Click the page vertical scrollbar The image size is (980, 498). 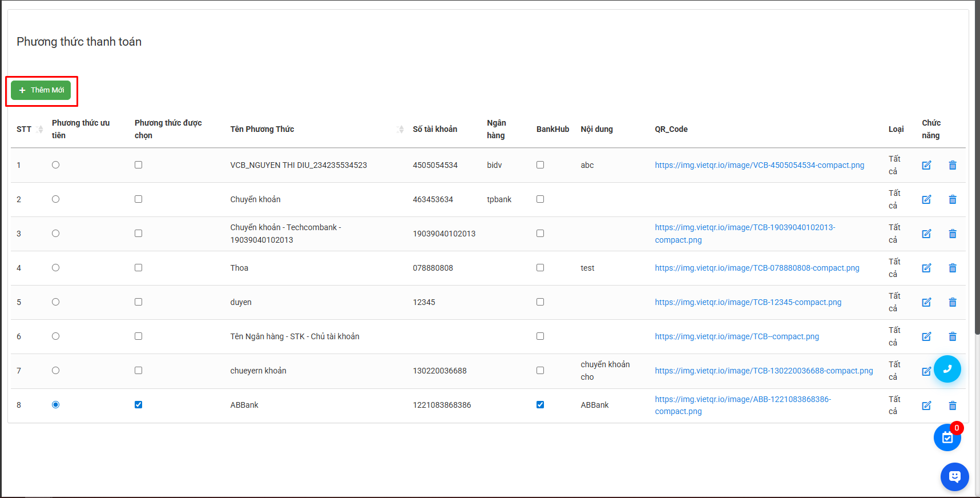point(977,171)
